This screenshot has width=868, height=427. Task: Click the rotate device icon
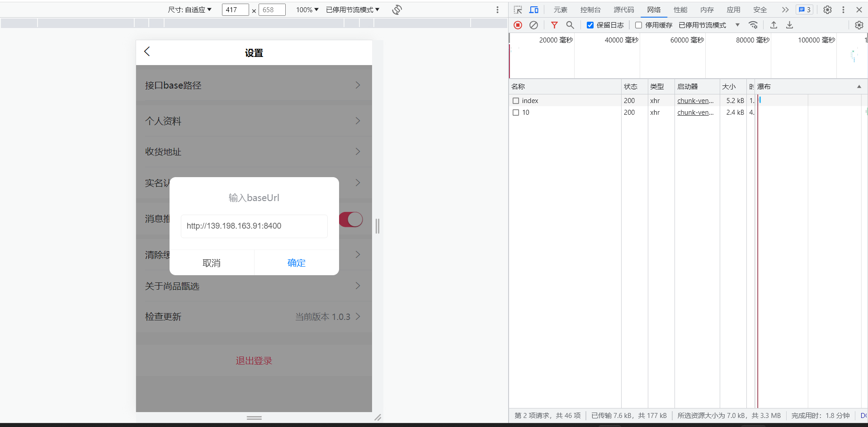(x=397, y=10)
